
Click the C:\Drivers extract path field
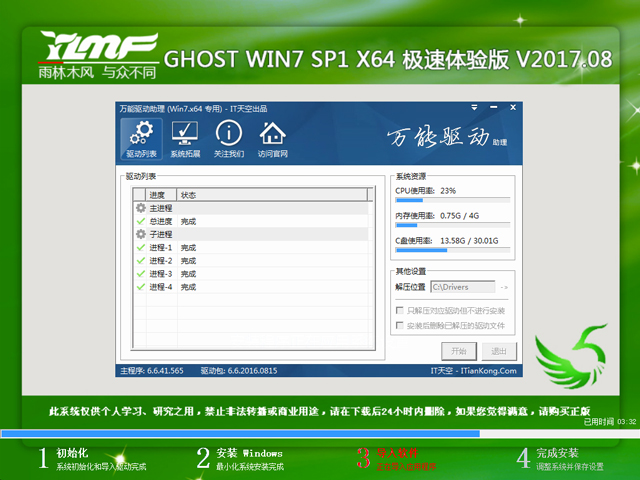463,287
